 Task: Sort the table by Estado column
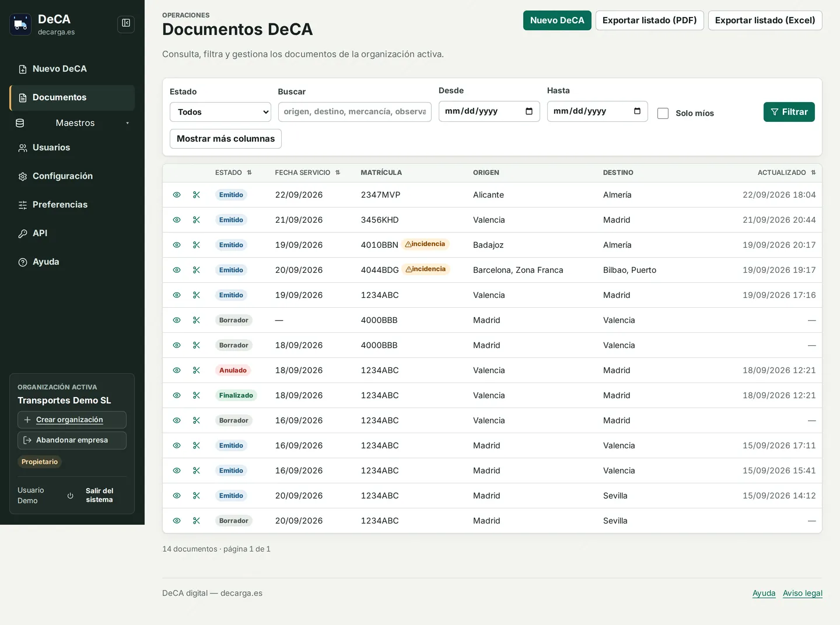233,173
